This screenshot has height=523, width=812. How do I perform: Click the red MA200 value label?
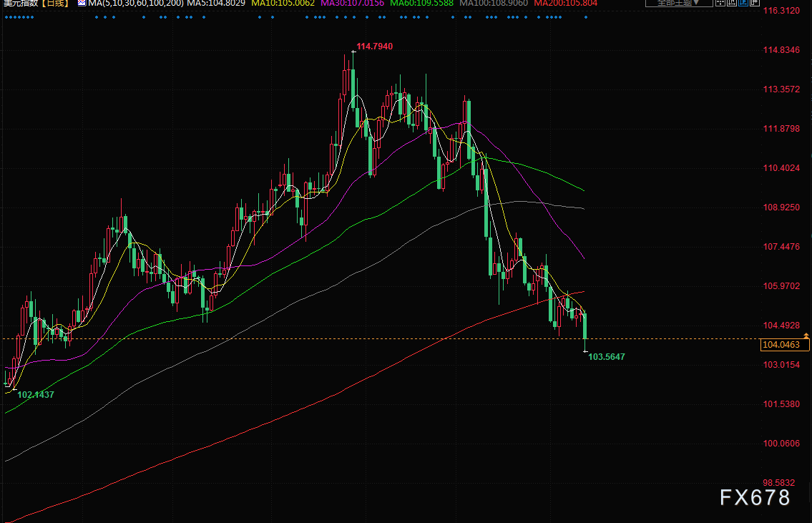coord(565,3)
